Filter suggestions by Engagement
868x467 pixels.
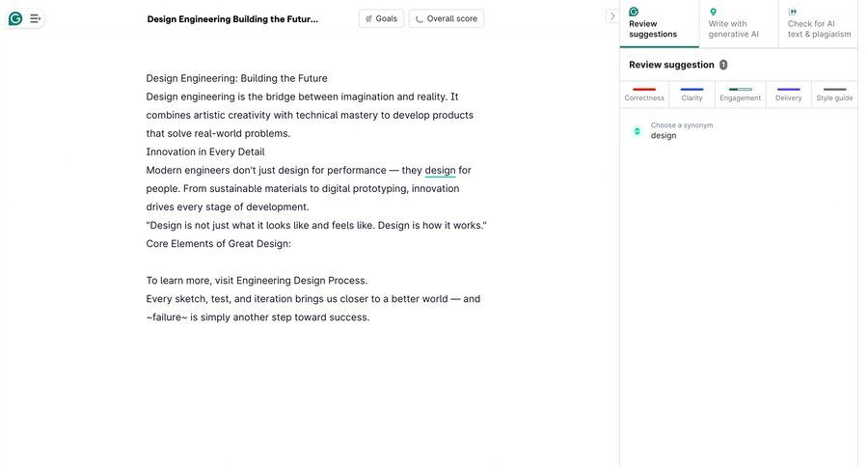[740, 94]
